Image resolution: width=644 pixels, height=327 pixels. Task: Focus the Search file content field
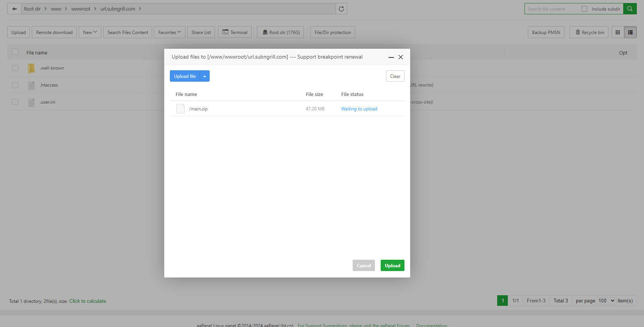click(551, 9)
